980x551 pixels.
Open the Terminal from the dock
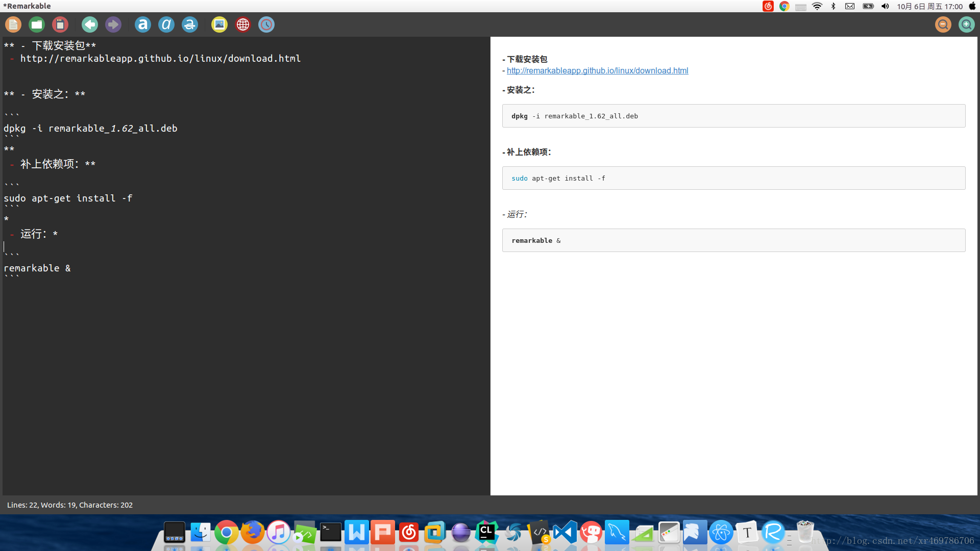(x=331, y=533)
